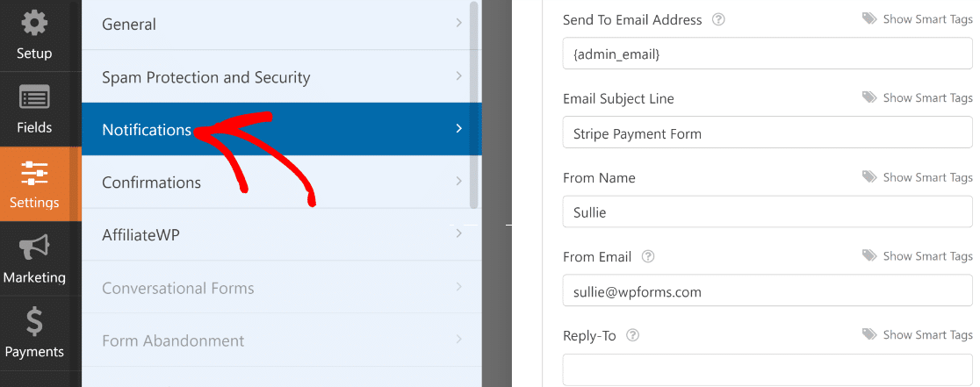
Task: Open the Fields panel icon
Action: 34,98
